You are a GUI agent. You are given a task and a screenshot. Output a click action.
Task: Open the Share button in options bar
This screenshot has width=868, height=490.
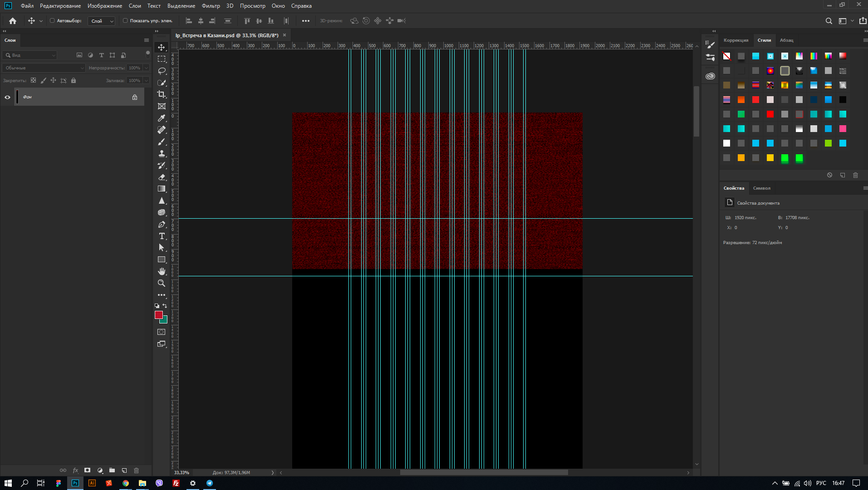(x=863, y=21)
